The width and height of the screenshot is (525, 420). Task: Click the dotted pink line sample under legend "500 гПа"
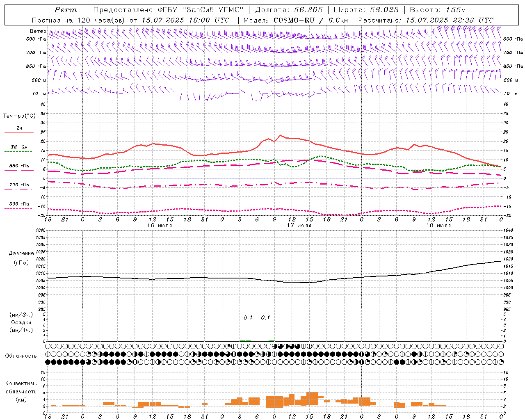(18, 208)
